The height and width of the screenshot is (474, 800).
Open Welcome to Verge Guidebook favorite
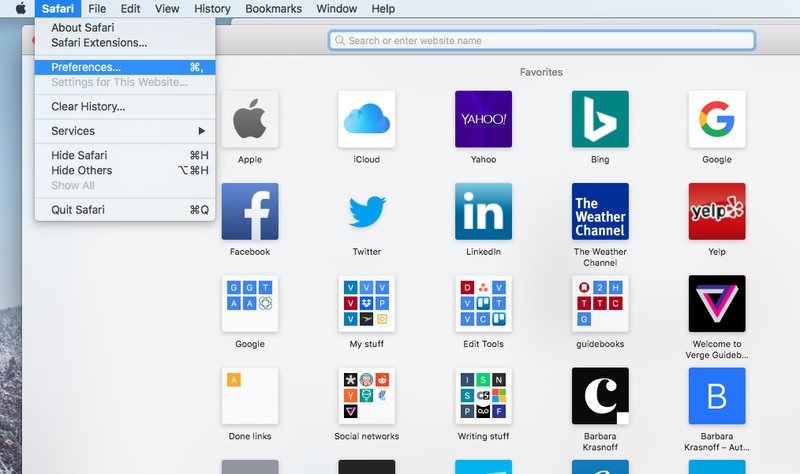(717, 304)
